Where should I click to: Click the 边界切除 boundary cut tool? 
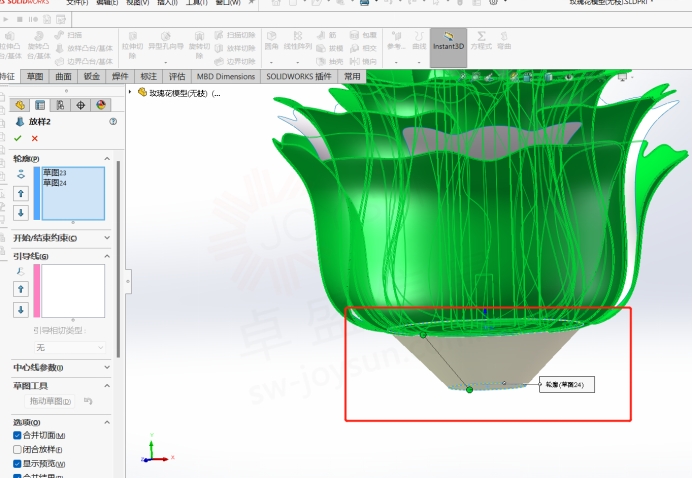coord(235,61)
